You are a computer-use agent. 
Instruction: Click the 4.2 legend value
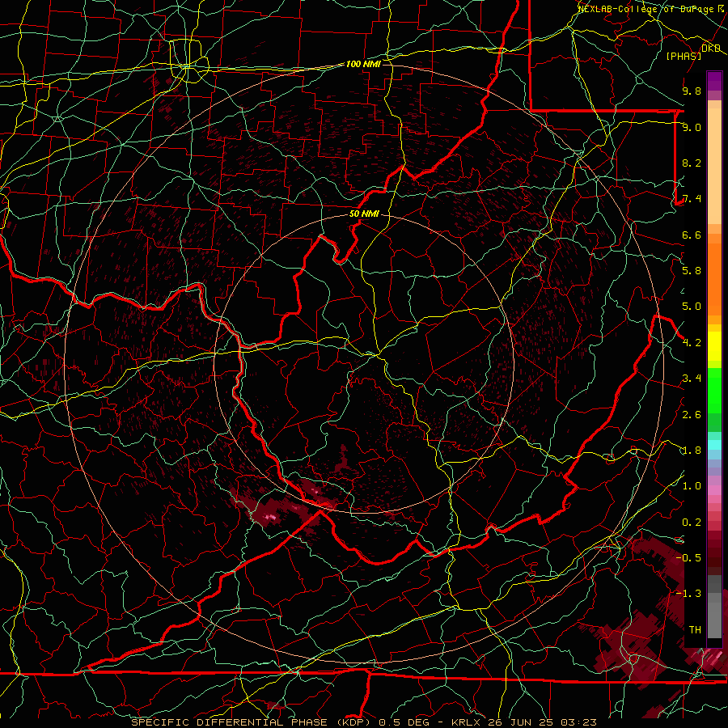(692, 343)
